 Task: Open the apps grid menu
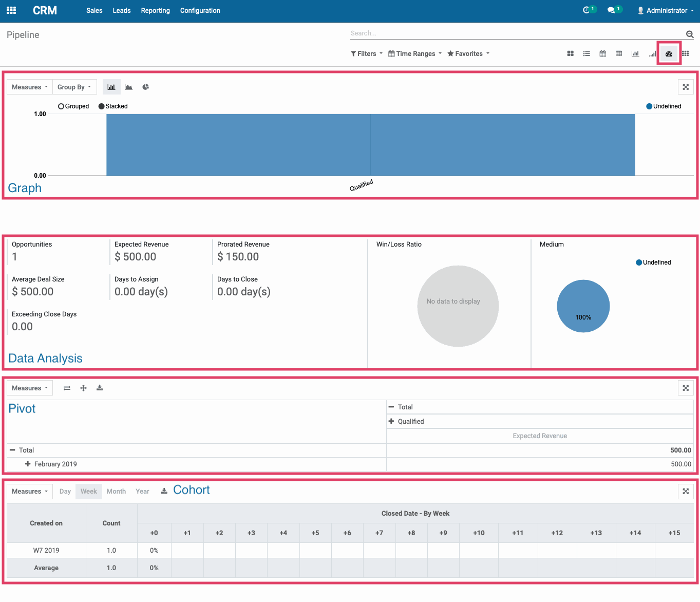(11, 10)
